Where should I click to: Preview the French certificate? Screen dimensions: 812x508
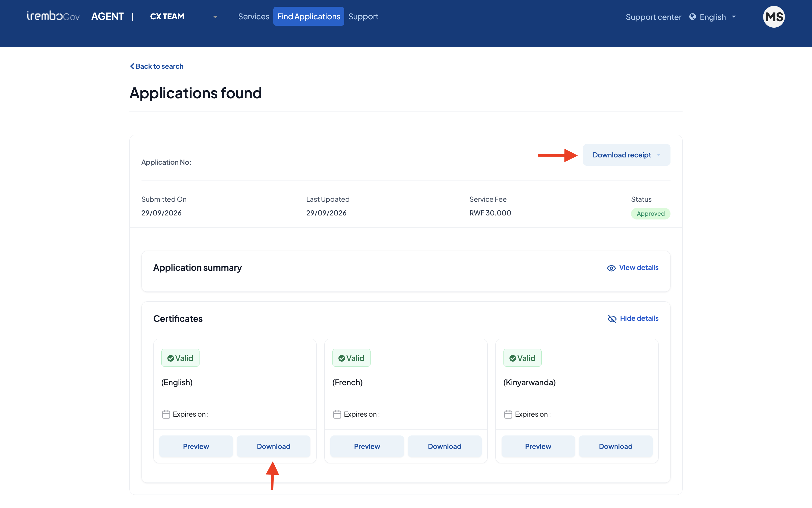pos(367,446)
